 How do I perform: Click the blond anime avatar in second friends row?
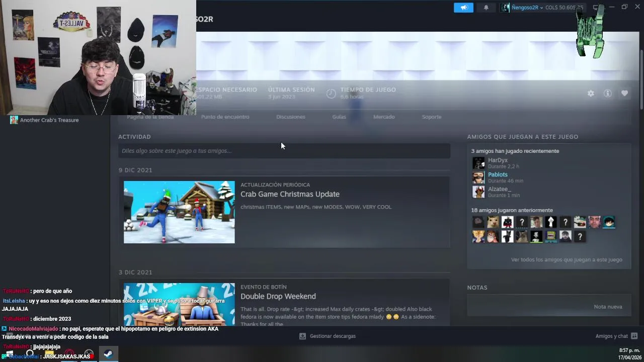tap(478, 236)
